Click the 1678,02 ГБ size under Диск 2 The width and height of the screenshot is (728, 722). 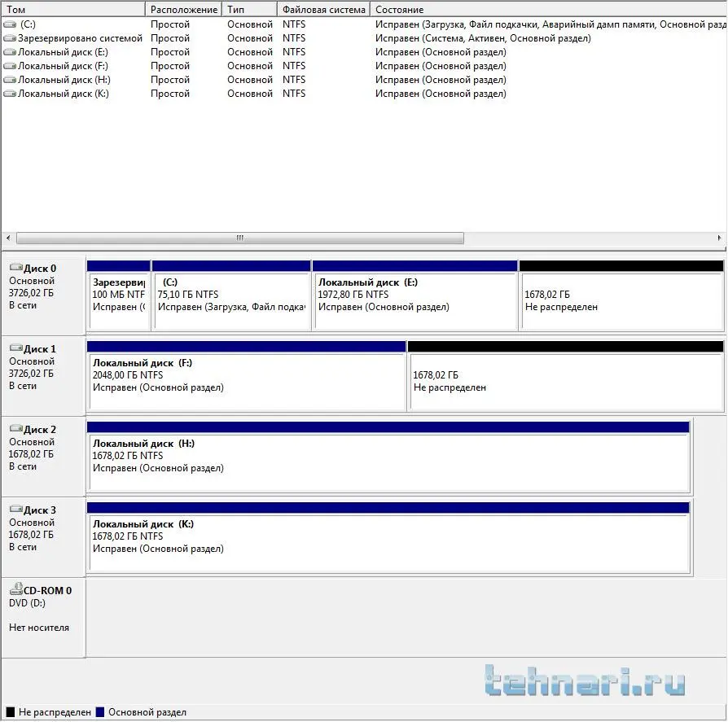pos(31,454)
